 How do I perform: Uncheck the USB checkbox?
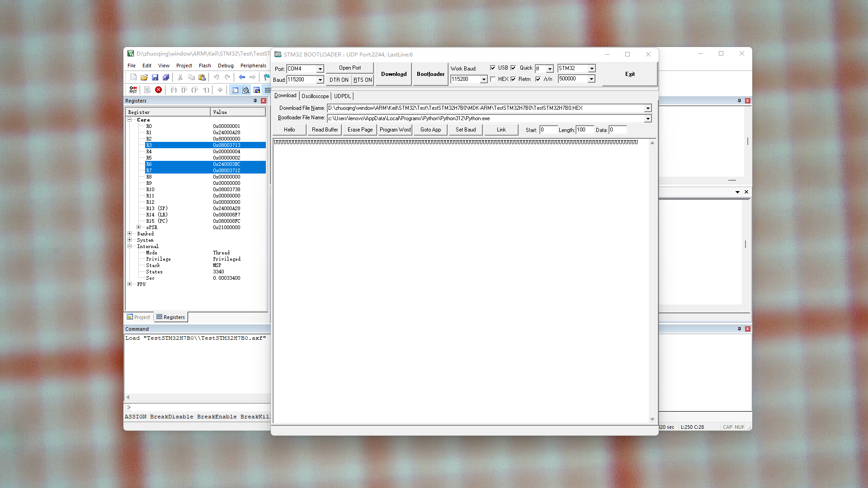[493, 68]
